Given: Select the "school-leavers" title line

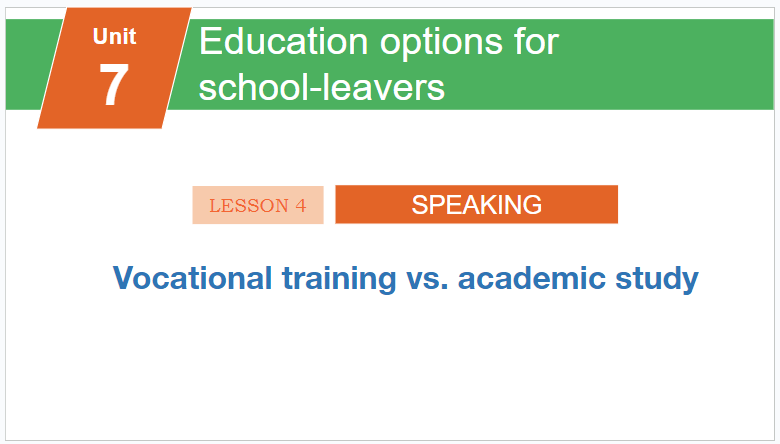Looking at the screenshot, I should tap(321, 88).
